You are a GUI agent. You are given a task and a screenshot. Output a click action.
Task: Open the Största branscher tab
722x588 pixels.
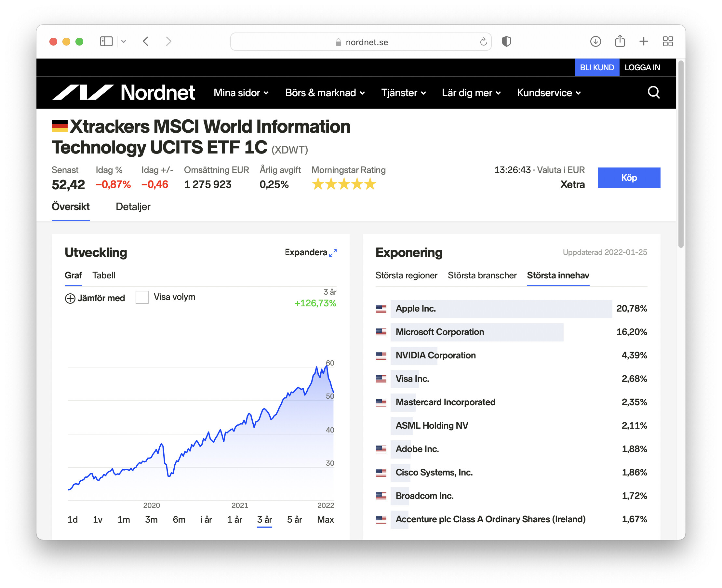click(482, 275)
